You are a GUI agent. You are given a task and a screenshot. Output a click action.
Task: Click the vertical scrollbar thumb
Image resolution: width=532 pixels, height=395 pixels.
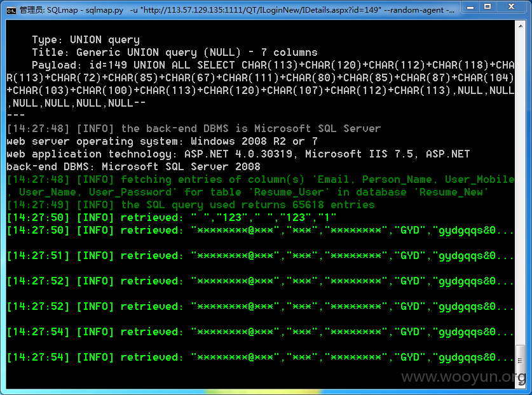pos(520,360)
